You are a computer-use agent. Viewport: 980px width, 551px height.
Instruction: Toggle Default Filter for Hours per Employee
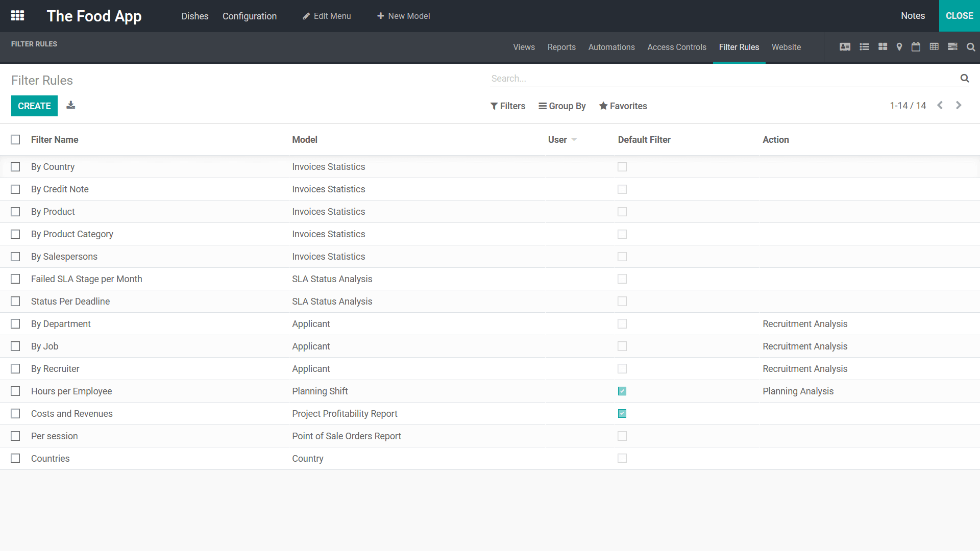pyautogui.click(x=622, y=391)
